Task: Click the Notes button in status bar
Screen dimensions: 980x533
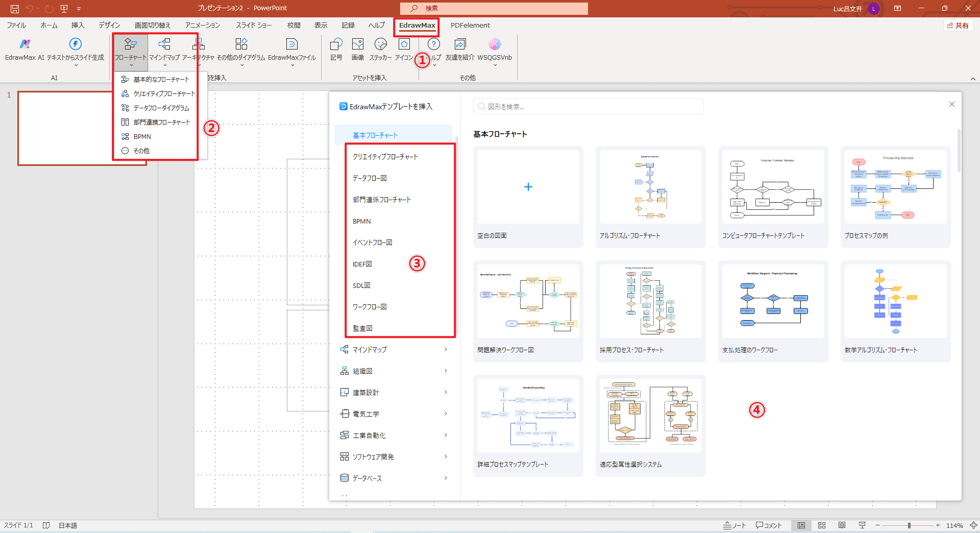Action: [x=734, y=525]
